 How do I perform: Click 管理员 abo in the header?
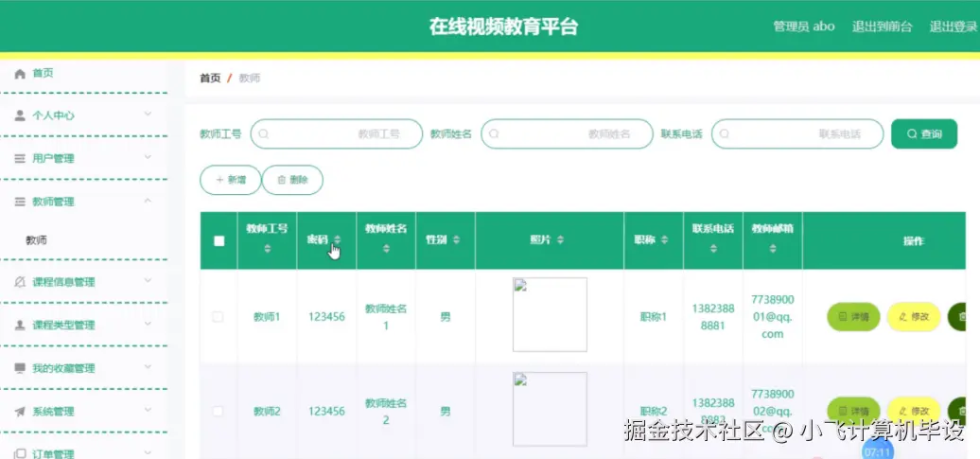(x=804, y=26)
